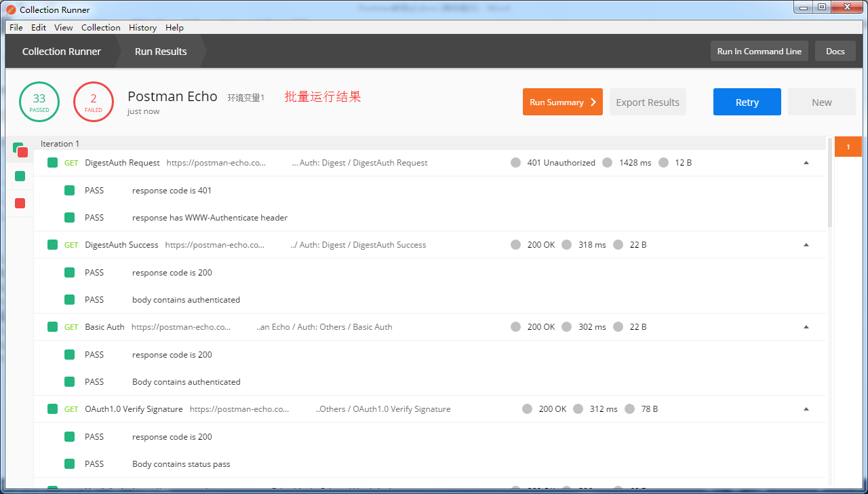Click time dot beside 318 ms

click(567, 245)
